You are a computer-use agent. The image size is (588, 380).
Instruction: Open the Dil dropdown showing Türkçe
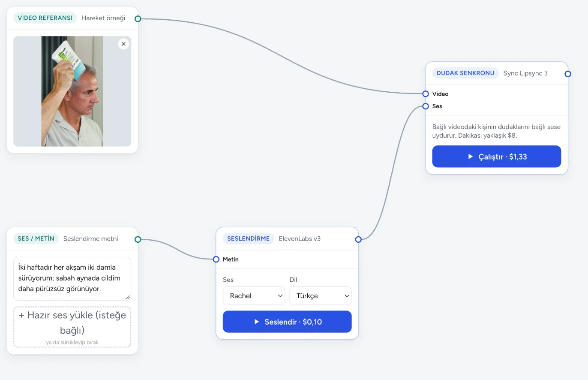coord(321,296)
